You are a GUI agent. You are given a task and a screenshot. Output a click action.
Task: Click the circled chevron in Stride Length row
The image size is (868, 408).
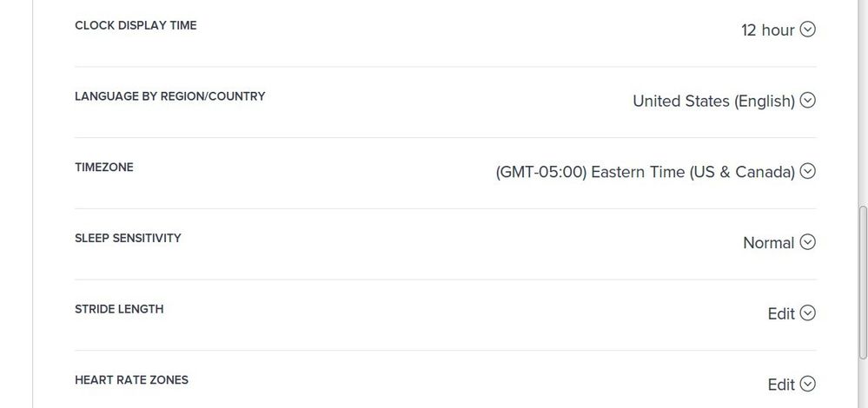808,313
